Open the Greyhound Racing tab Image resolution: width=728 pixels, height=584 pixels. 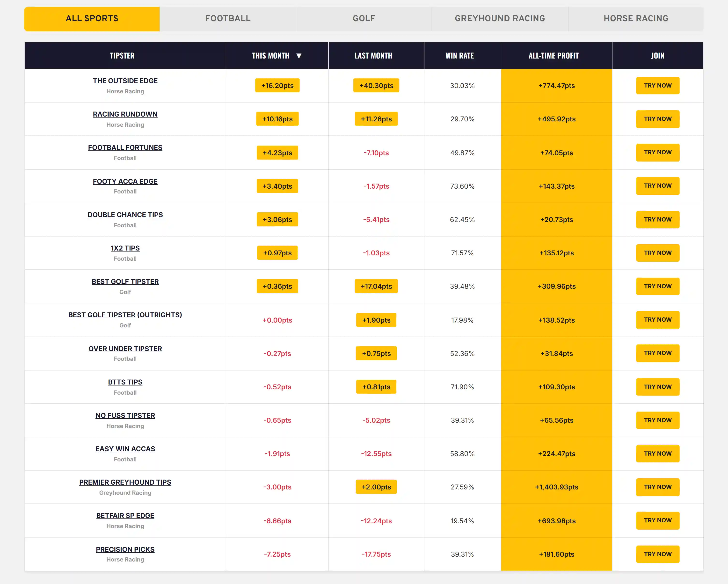click(x=500, y=19)
